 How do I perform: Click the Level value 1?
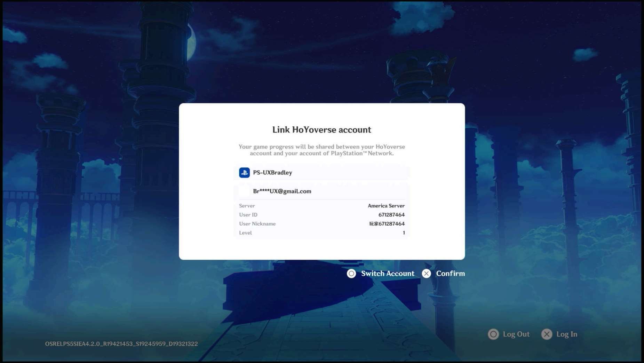404,233
